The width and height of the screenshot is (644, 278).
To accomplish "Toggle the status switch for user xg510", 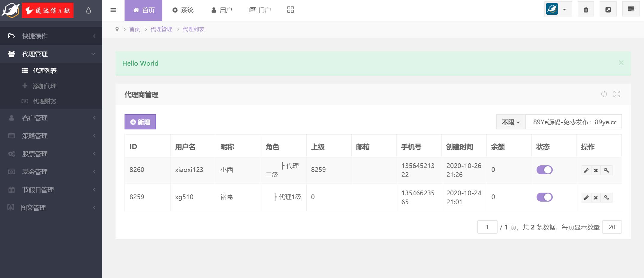I will click(x=544, y=197).
